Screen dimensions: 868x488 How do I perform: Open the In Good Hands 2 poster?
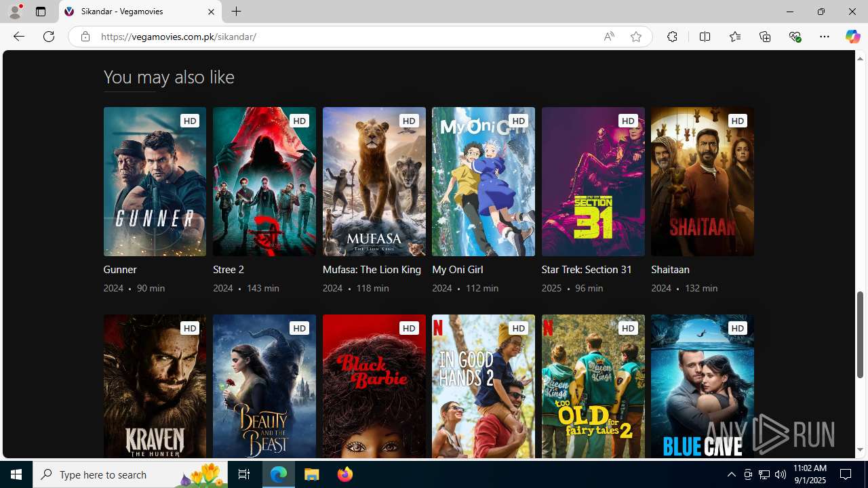pos(484,386)
